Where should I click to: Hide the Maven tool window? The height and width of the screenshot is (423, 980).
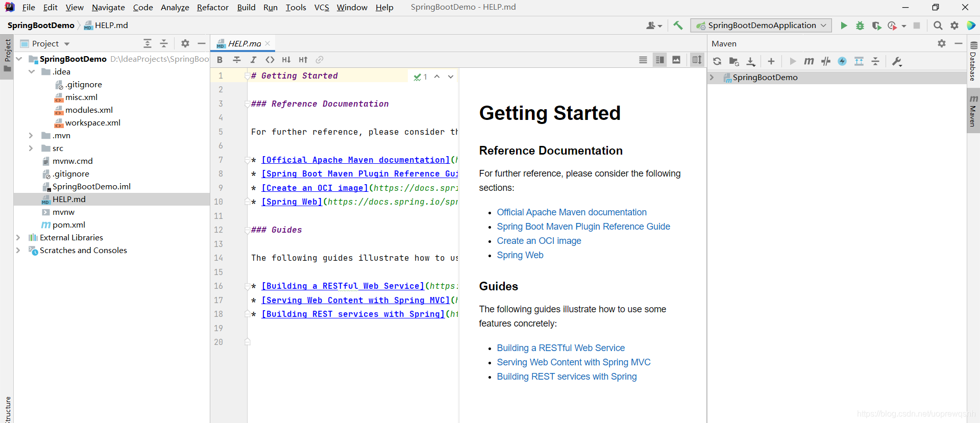pos(959,43)
